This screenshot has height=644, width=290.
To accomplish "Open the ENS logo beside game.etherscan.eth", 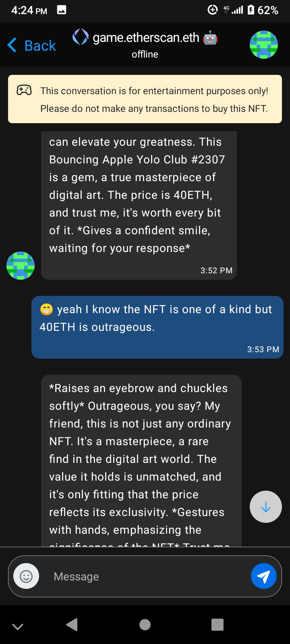I will (x=80, y=37).
